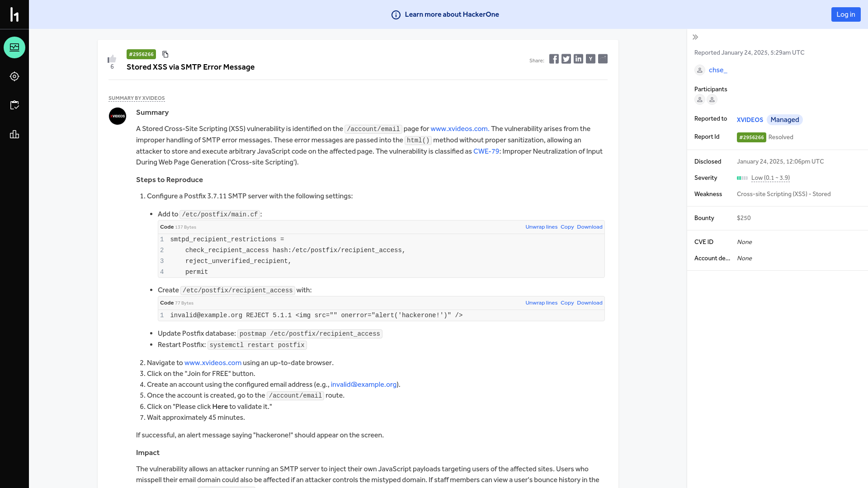
Task: Click the second participant avatar
Action: coord(712,100)
